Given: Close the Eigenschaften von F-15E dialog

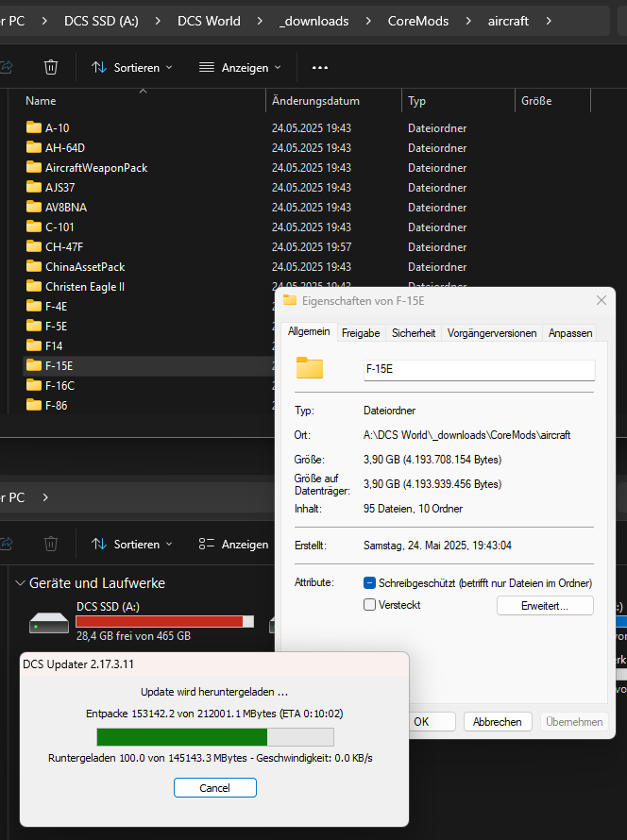Looking at the screenshot, I should (x=602, y=300).
